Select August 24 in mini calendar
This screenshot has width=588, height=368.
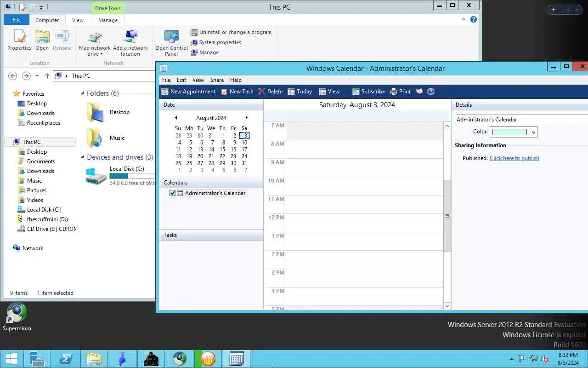point(244,156)
